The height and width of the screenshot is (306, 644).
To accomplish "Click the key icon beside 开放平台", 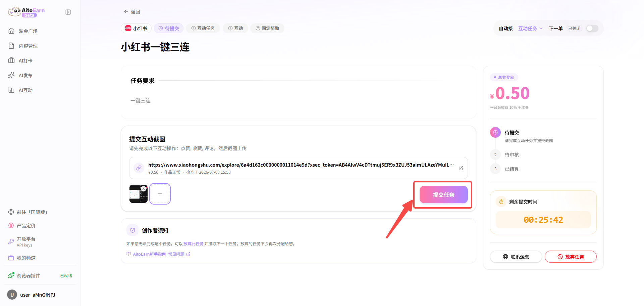I will (x=11, y=242).
